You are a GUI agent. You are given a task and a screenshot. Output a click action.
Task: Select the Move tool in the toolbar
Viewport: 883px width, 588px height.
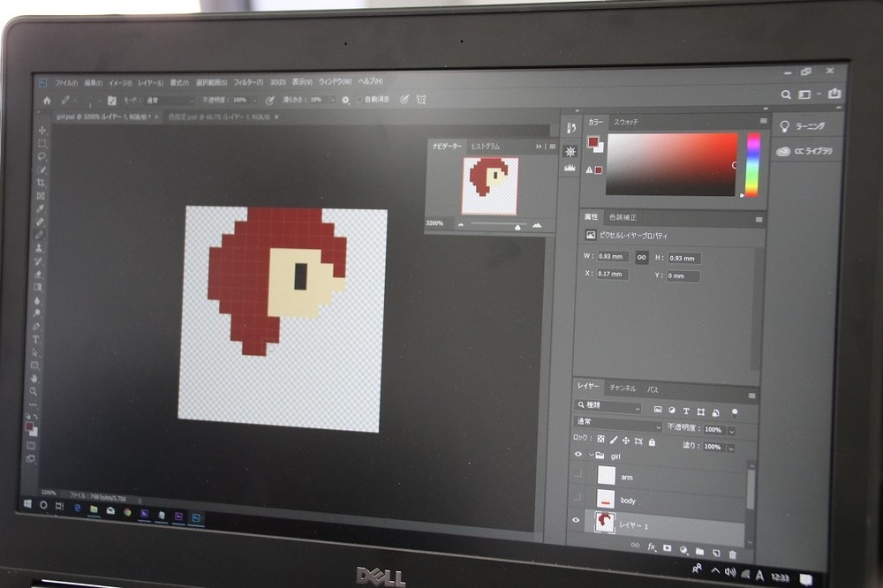pos(42,130)
